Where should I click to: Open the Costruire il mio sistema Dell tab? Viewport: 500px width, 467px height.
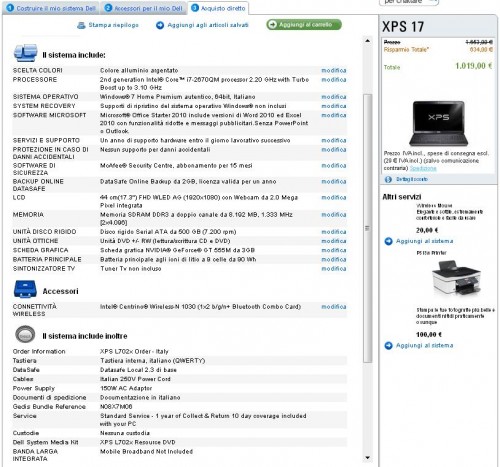[x=51, y=8]
